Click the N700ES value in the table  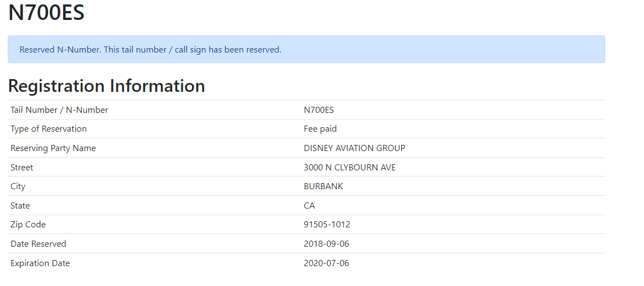pyautogui.click(x=319, y=110)
